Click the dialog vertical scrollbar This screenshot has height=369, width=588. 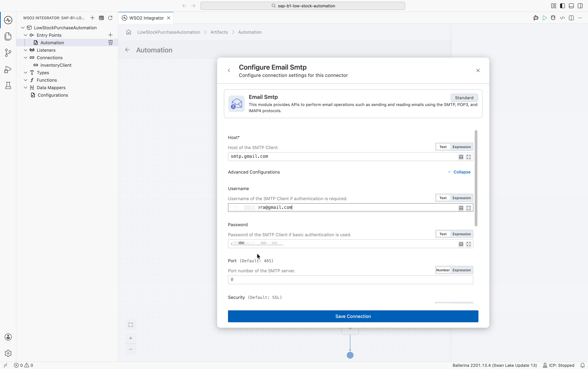click(x=476, y=178)
